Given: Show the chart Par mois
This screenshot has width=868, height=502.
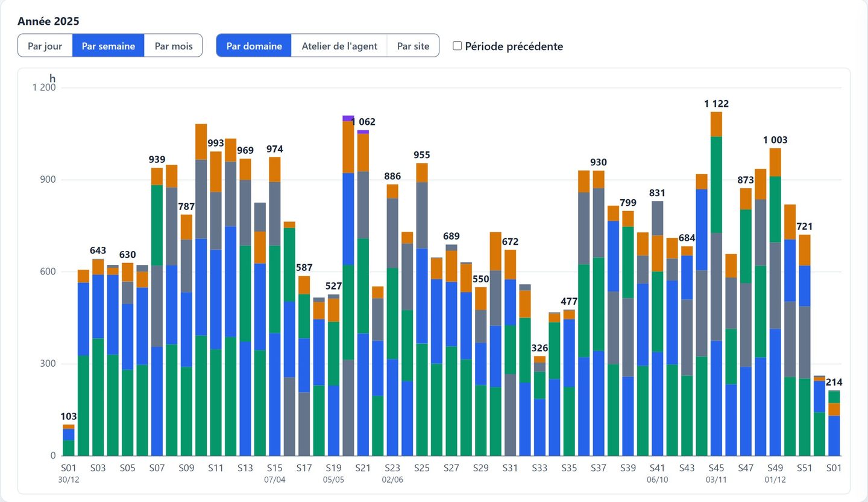Looking at the screenshot, I should pyautogui.click(x=174, y=46).
